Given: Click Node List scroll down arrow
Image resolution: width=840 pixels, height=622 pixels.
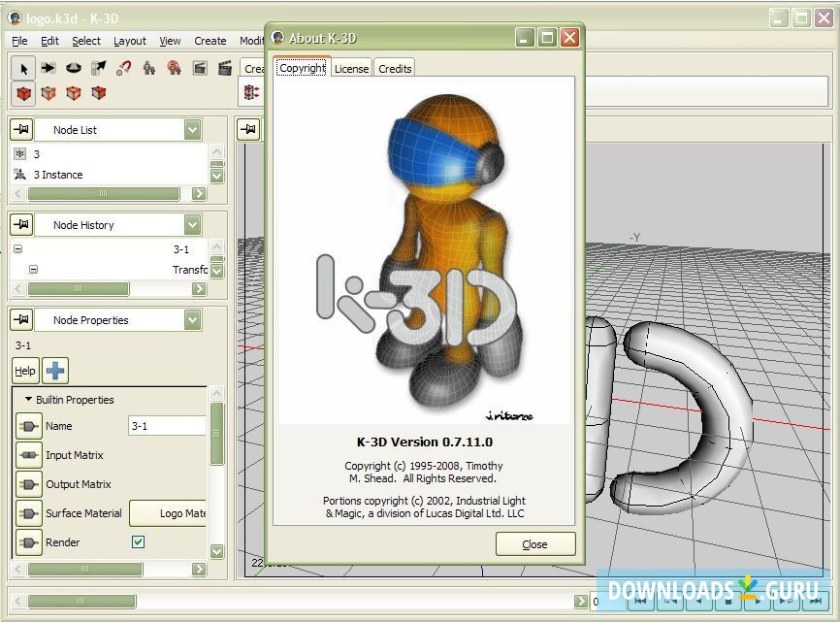Looking at the screenshot, I should (217, 176).
